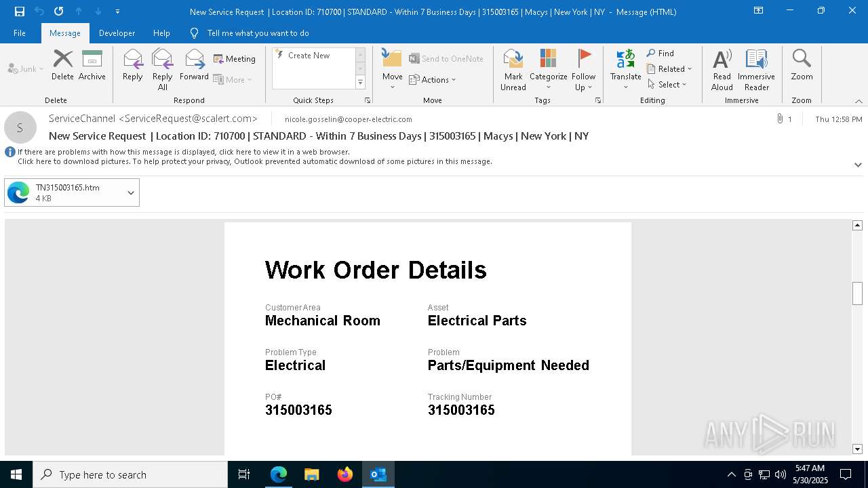Reply with a Meeting
This screenshot has width=868, height=488.
click(235, 59)
